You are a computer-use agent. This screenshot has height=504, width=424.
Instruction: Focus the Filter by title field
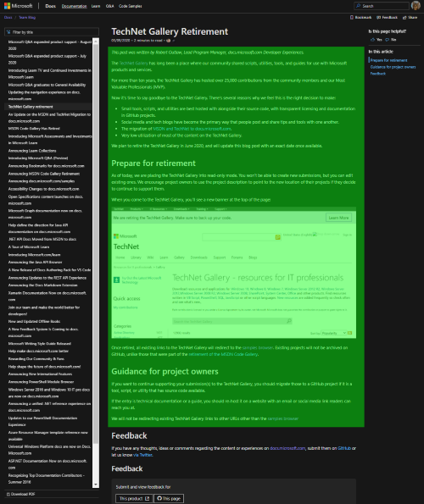pyautogui.click(x=52, y=32)
